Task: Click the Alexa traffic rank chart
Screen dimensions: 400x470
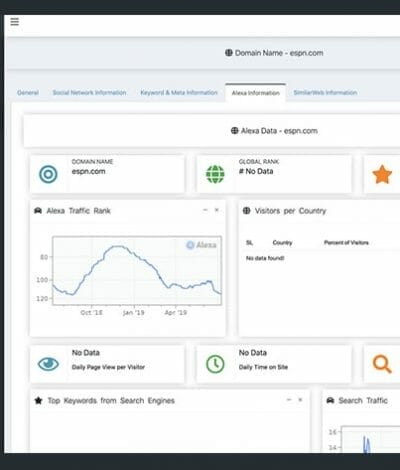Action: (137, 270)
